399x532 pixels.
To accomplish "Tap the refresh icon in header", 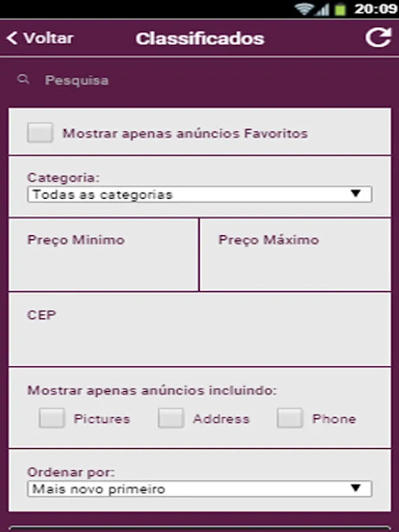I will point(378,38).
